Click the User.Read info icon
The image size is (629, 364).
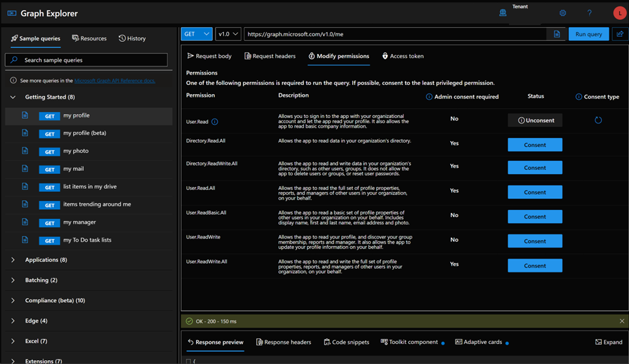[x=215, y=122]
